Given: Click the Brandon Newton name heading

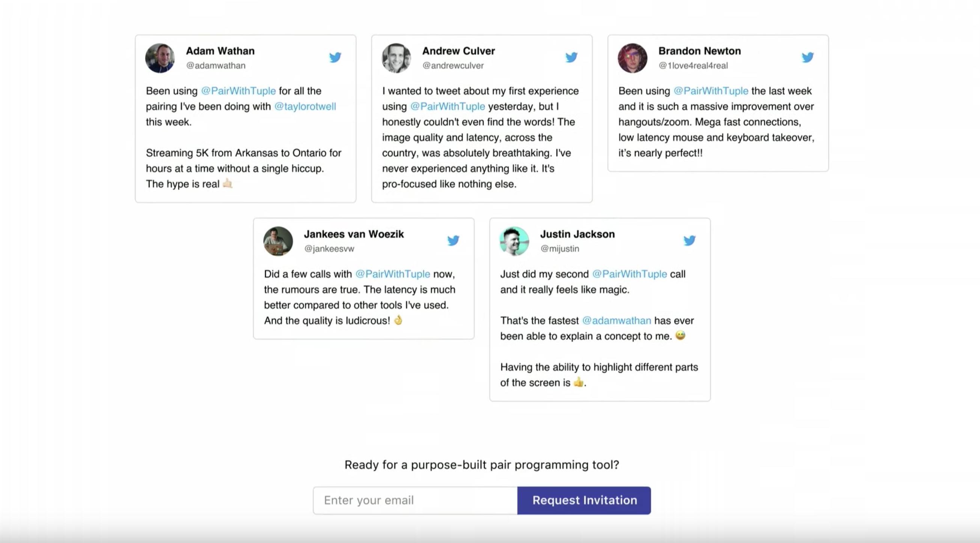Looking at the screenshot, I should tap(699, 51).
